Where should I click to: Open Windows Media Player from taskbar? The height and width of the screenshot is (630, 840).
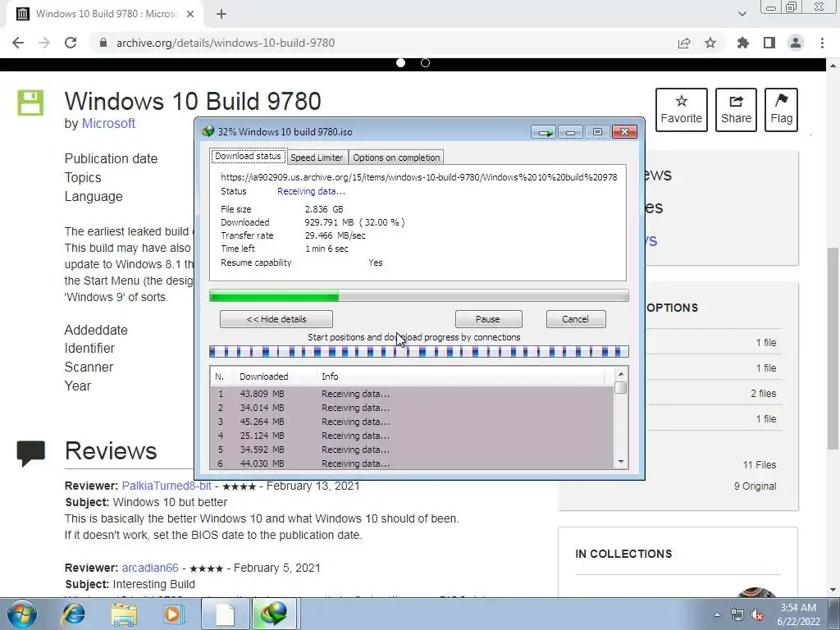pos(173,614)
